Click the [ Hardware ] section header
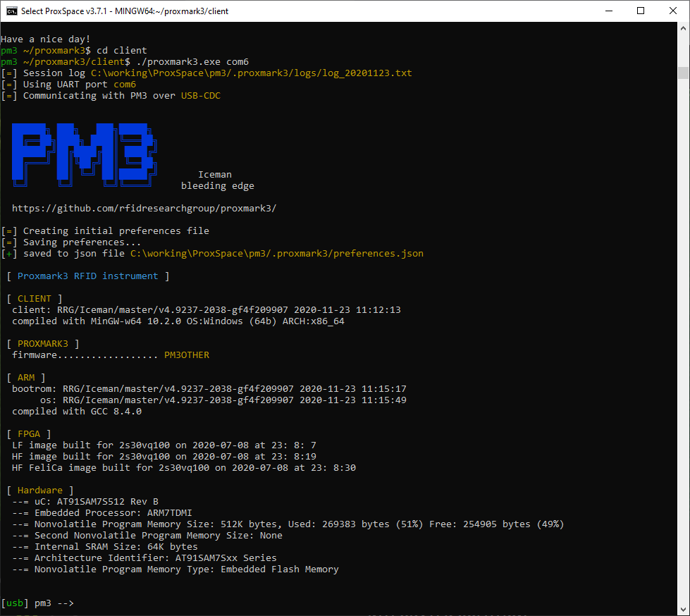The image size is (690, 616). coord(39,491)
